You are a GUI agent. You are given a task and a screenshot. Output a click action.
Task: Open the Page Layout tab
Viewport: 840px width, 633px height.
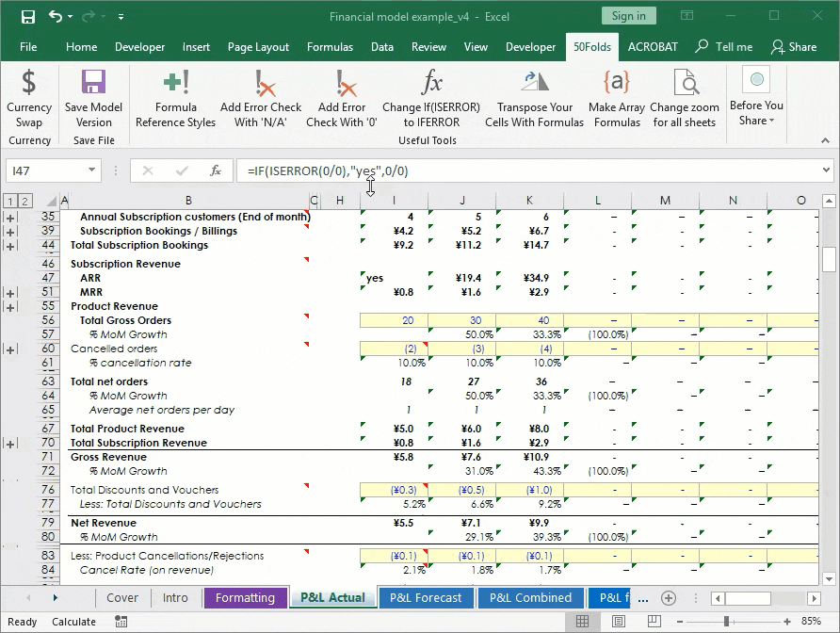pos(258,47)
